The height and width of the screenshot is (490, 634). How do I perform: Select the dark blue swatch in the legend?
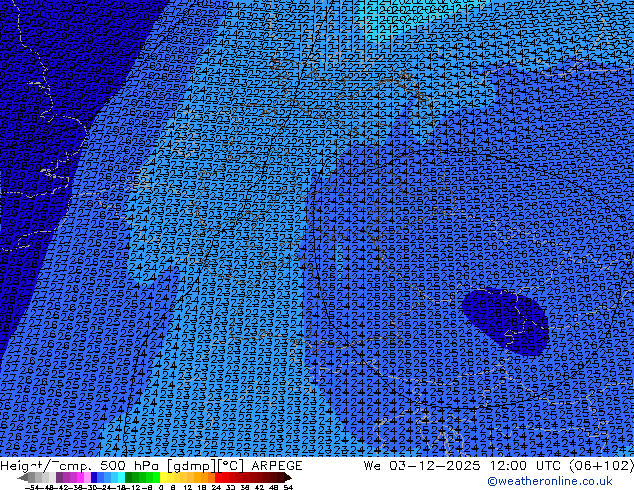tap(94, 477)
